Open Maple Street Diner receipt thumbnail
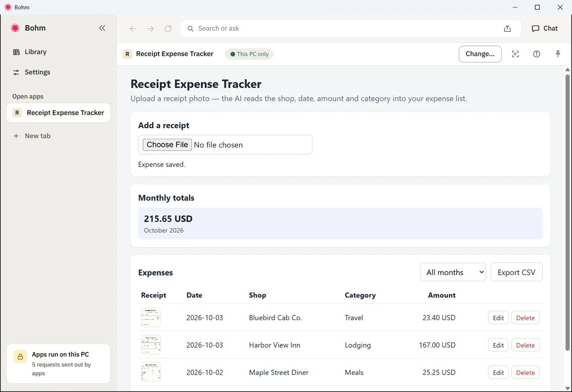572x392 pixels. coord(151,372)
